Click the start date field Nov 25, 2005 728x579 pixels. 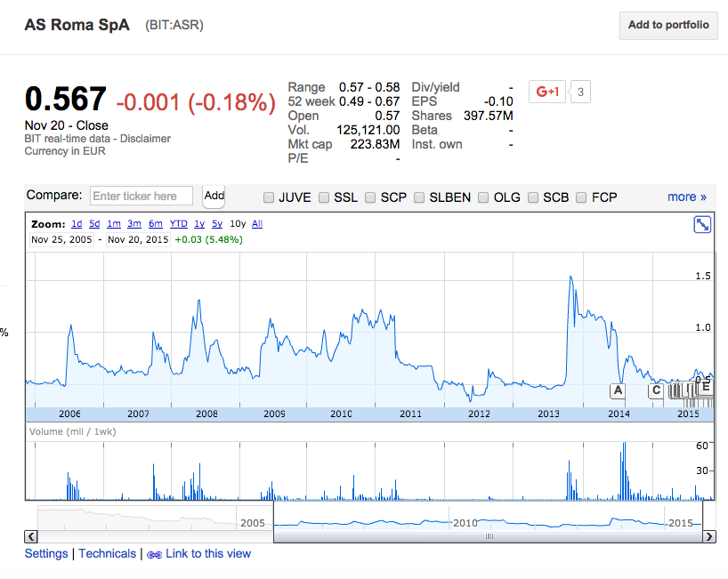click(61, 240)
